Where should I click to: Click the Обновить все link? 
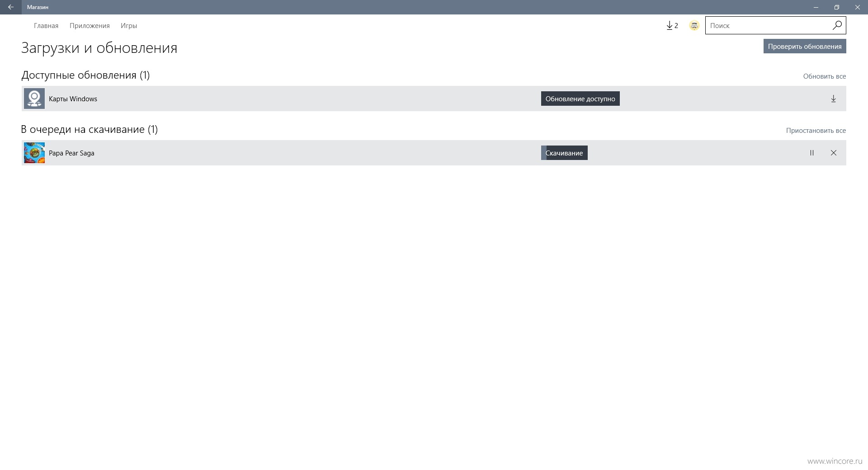tap(824, 76)
